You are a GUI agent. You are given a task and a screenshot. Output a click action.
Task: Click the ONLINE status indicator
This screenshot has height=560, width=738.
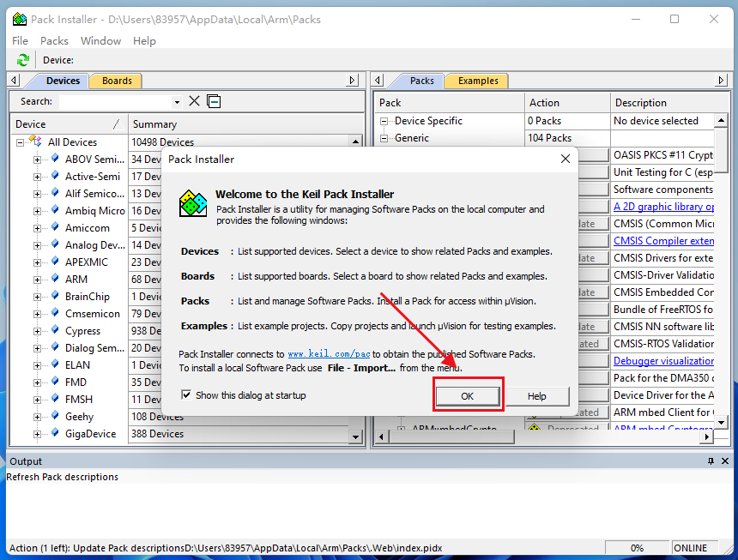point(693,548)
